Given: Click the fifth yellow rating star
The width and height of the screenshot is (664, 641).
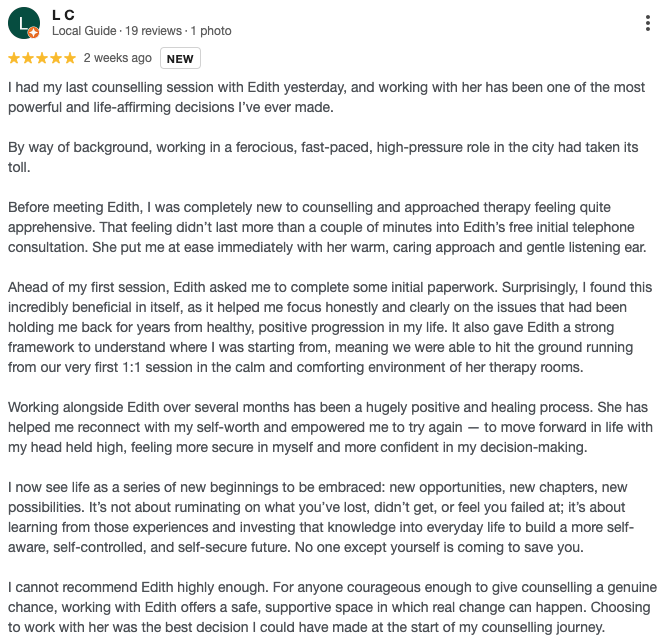Looking at the screenshot, I should pos(70,58).
